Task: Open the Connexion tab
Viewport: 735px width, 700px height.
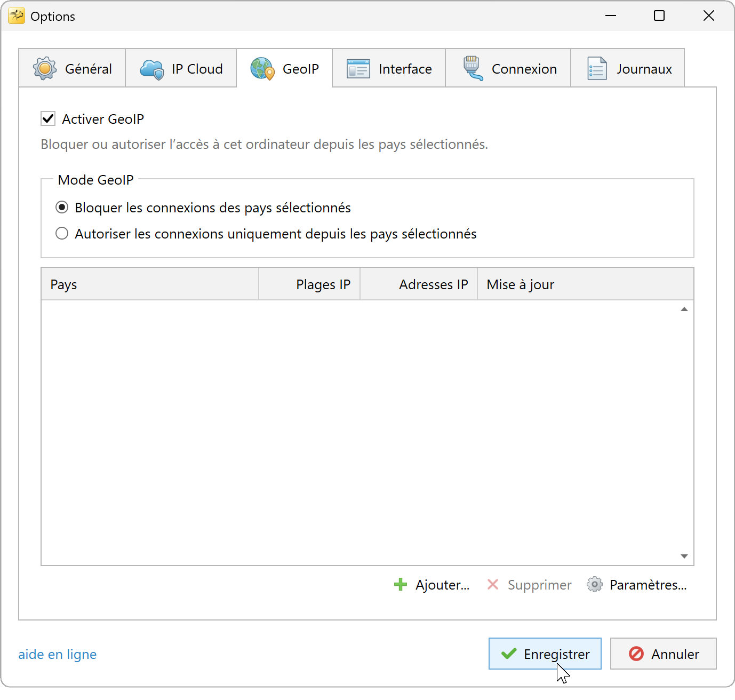Action: pos(508,68)
